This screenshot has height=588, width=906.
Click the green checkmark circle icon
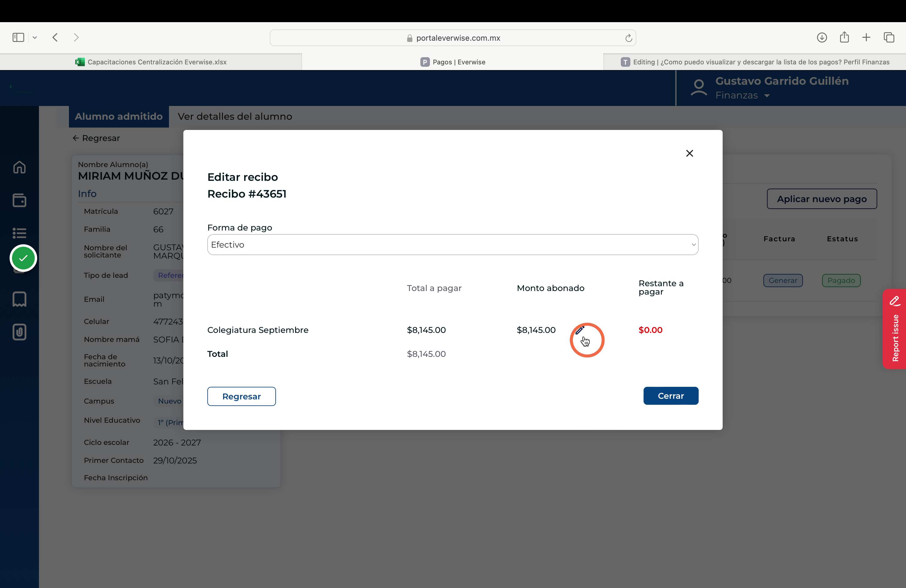23,258
